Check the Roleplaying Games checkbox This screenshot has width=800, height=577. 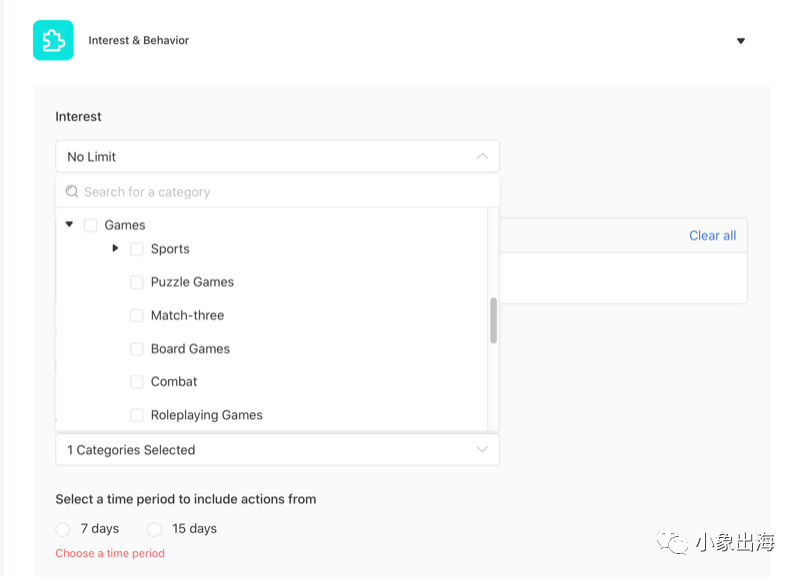137,415
